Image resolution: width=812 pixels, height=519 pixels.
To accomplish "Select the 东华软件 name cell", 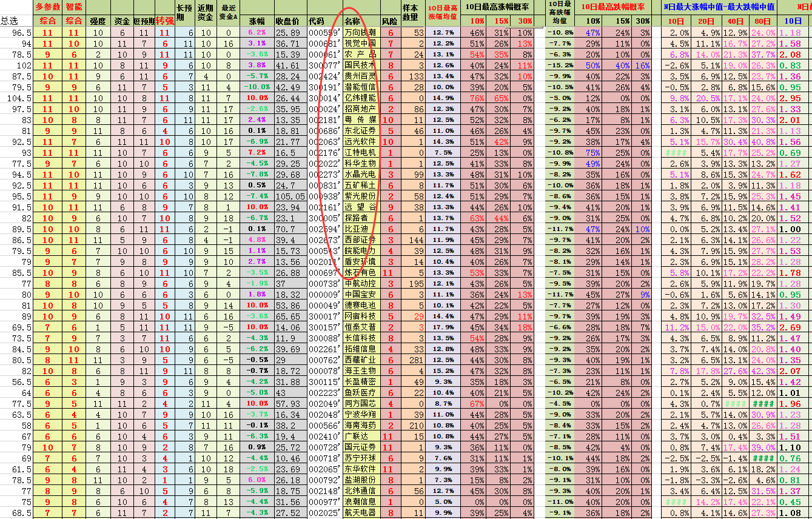I will click(x=361, y=469).
